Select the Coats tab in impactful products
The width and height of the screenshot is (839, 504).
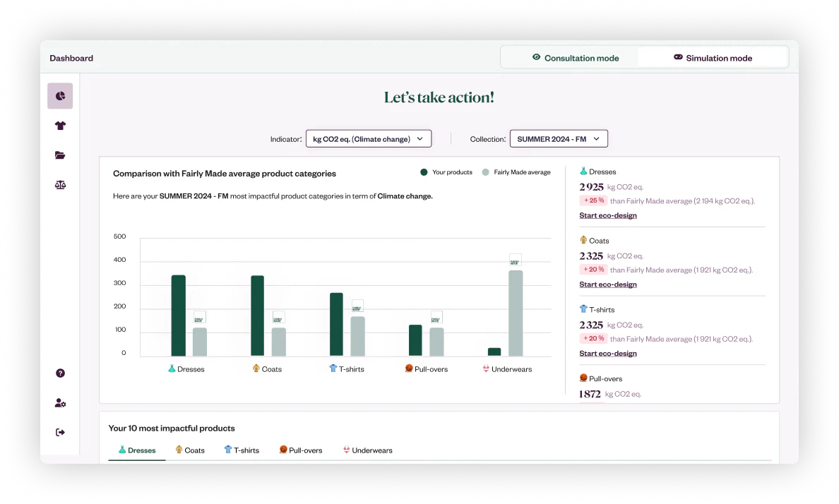pyautogui.click(x=190, y=450)
